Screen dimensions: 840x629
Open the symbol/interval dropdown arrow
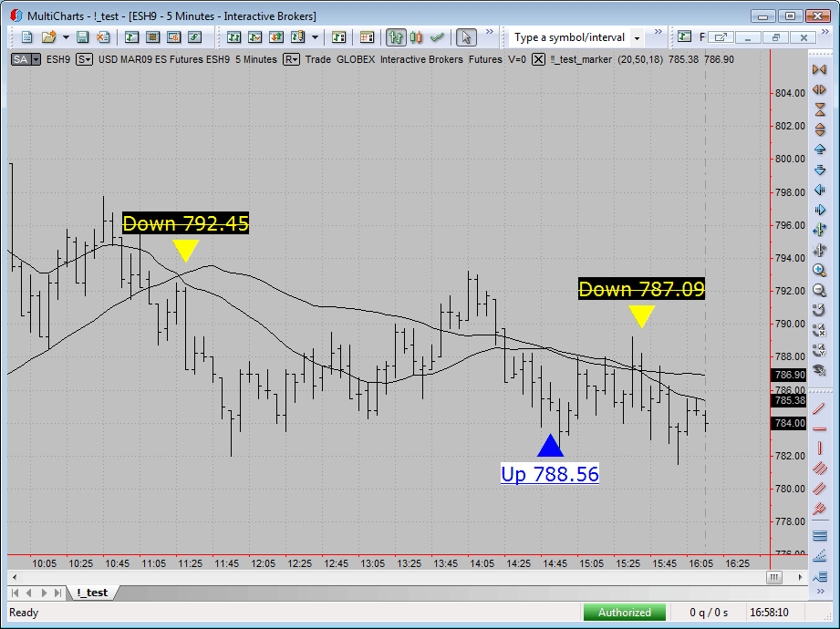click(637, 38)
